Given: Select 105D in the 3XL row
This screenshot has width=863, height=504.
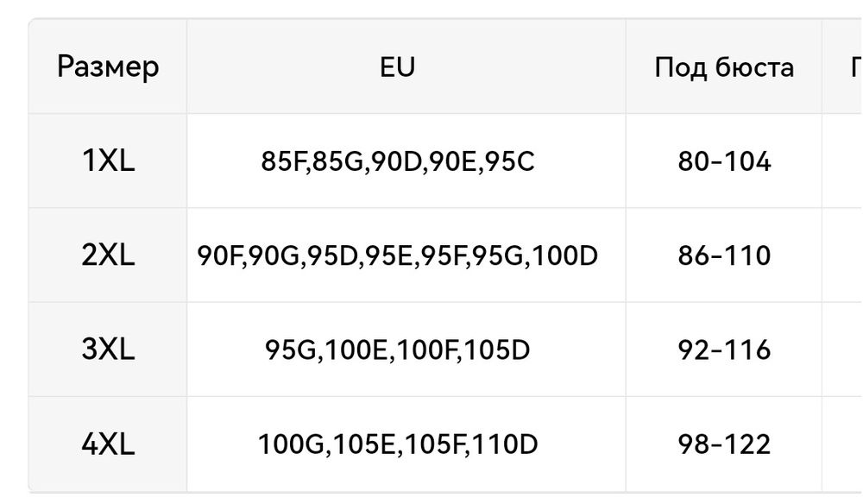Looking at the screenshot, I should click(501, 351).
